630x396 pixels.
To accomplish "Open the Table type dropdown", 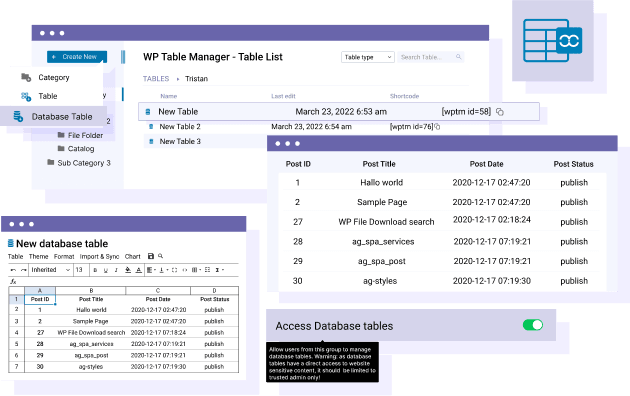I will tap(368, 57).
